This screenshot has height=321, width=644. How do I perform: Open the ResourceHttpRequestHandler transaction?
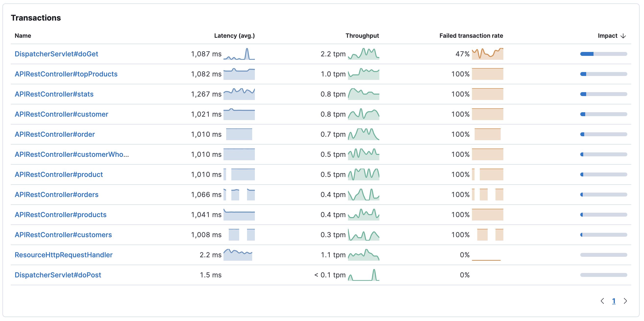click(x=63, y=255)
